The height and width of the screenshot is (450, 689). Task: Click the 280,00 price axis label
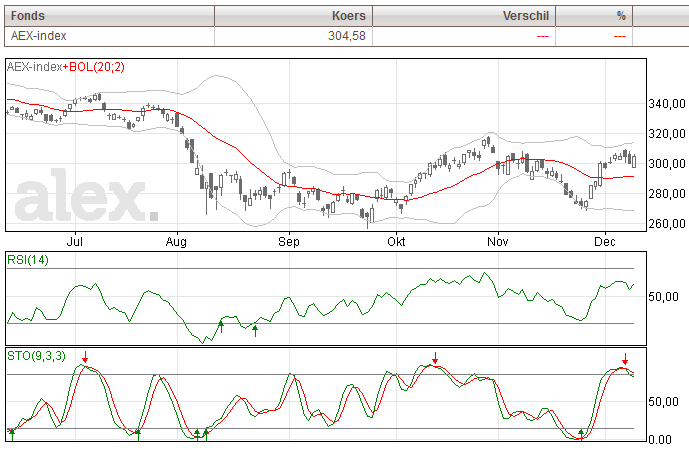pos(667,193)
